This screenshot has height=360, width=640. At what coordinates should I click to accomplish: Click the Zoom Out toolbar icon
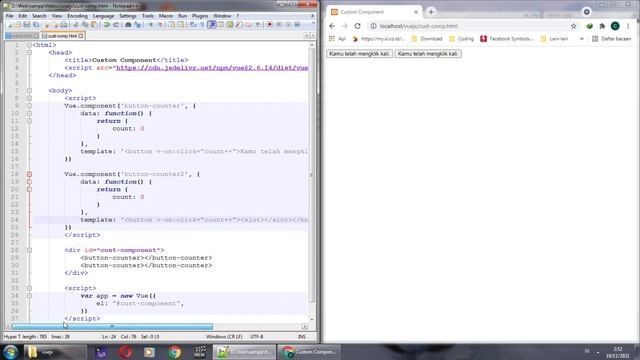(160, 25)
